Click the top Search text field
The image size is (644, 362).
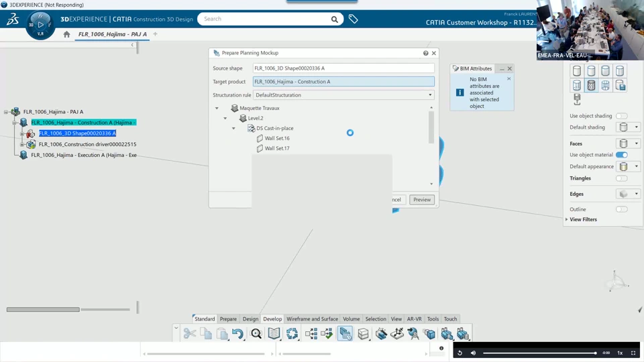coord(266,19)
